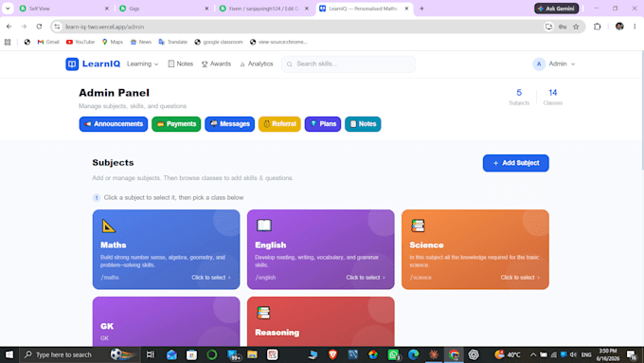Reload the current page

pyautogui.click(x=39, y=27)
